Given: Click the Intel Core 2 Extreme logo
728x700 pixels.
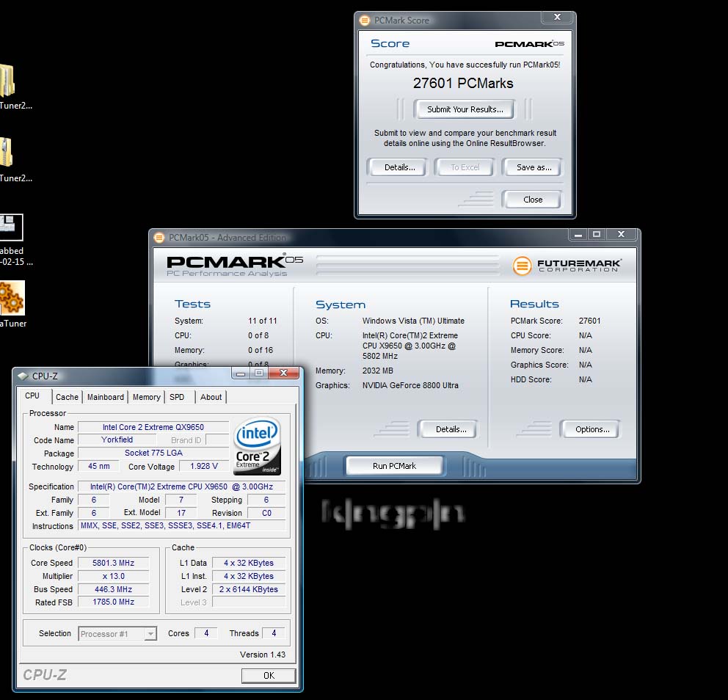Looking at the screenshot, I should coord(257,446).
